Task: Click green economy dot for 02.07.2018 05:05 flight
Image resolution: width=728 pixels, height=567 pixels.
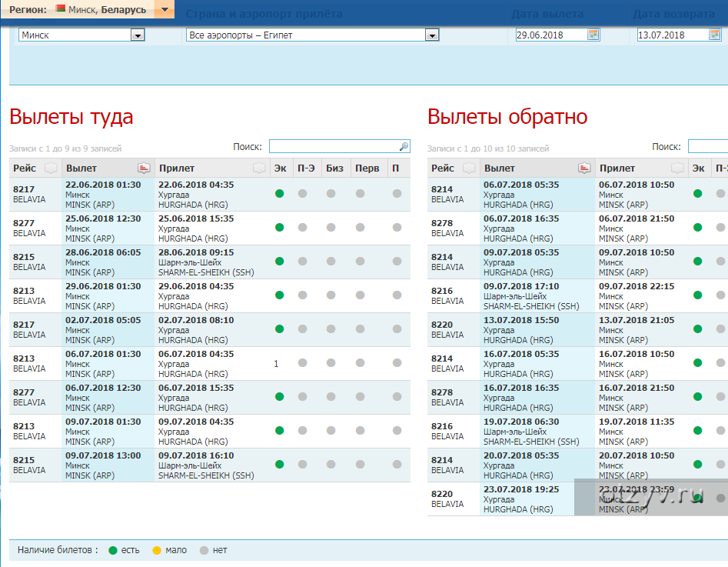Action: [x=280, y=329]
